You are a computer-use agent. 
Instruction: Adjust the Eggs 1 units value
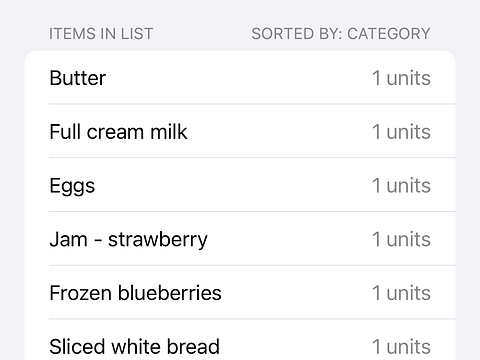(x=401, y=186)
